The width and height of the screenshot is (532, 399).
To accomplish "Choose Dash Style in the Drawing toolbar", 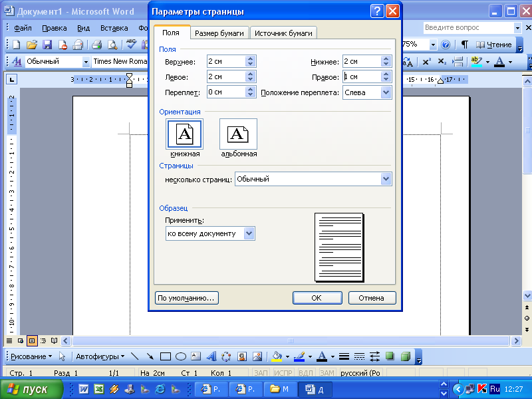I will 359,356.
